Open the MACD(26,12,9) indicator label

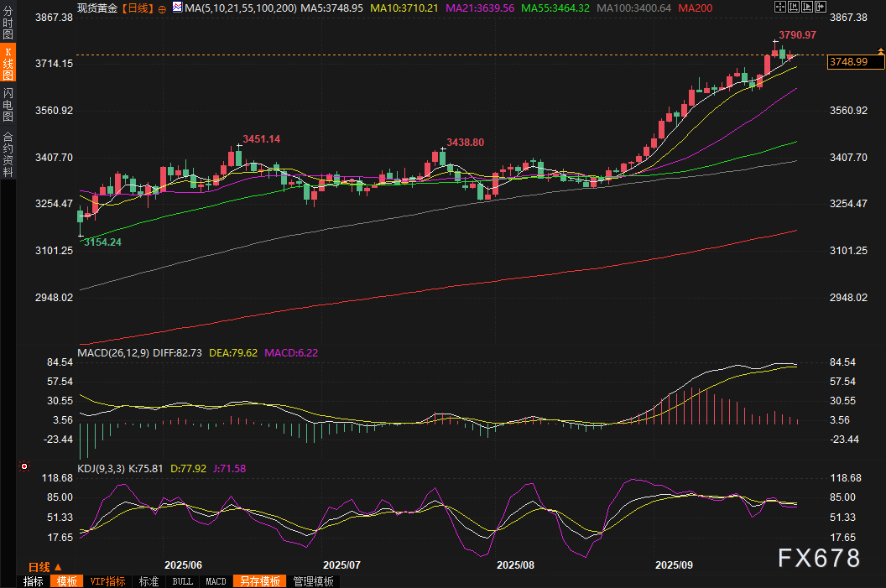113,353
